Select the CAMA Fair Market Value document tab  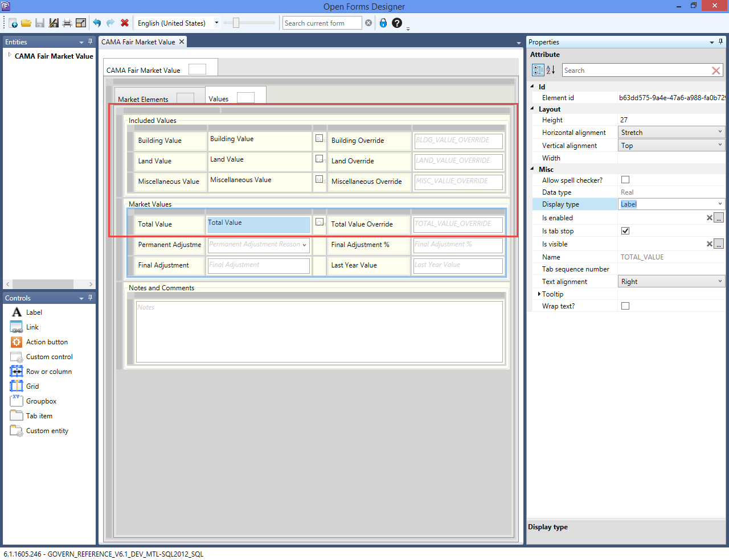pyautogui.click(x=138, y=42)
